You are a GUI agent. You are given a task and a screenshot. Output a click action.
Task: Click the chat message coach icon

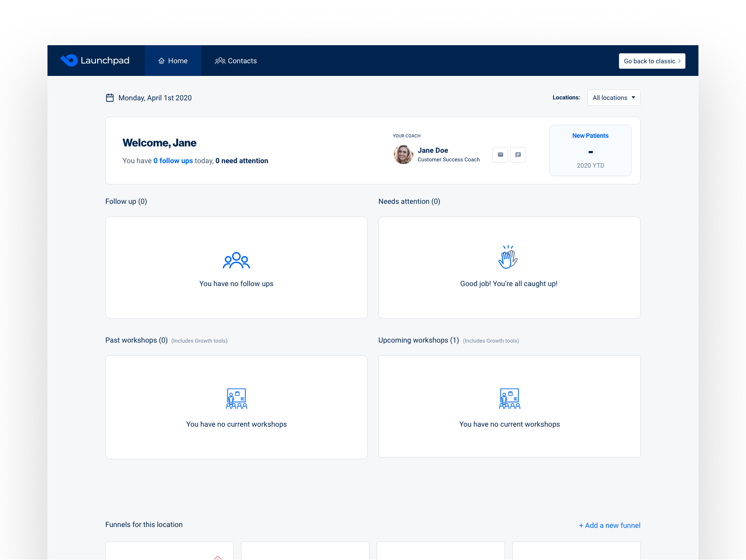518,155
